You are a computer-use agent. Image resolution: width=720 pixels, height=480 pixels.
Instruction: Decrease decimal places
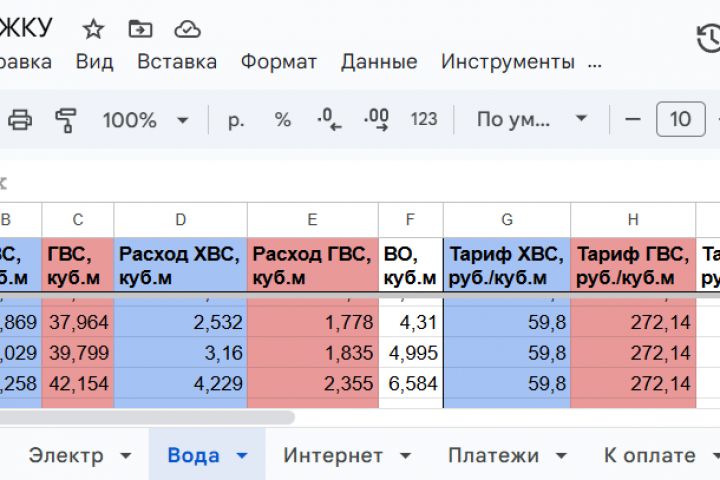(329, 120)
